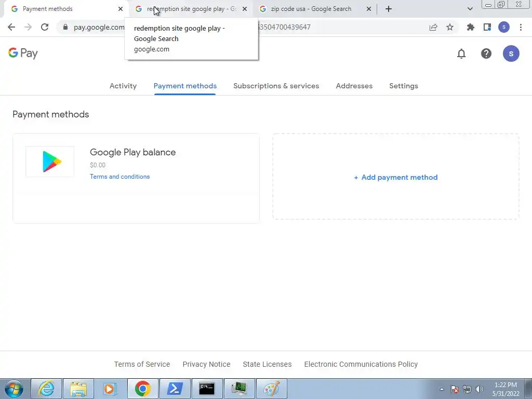Click the padlock site info icon
Viewport: 532px width, 399px height.
(65, 27)
